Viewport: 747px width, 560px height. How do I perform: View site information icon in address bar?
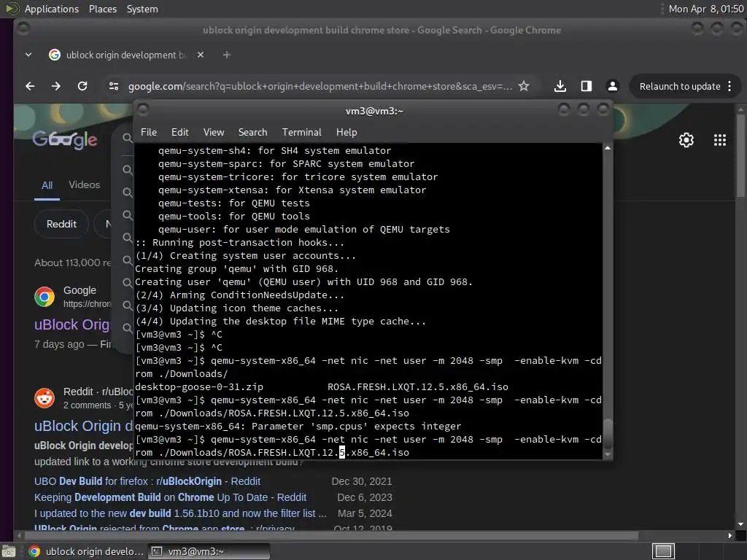[x=113, y=86]
